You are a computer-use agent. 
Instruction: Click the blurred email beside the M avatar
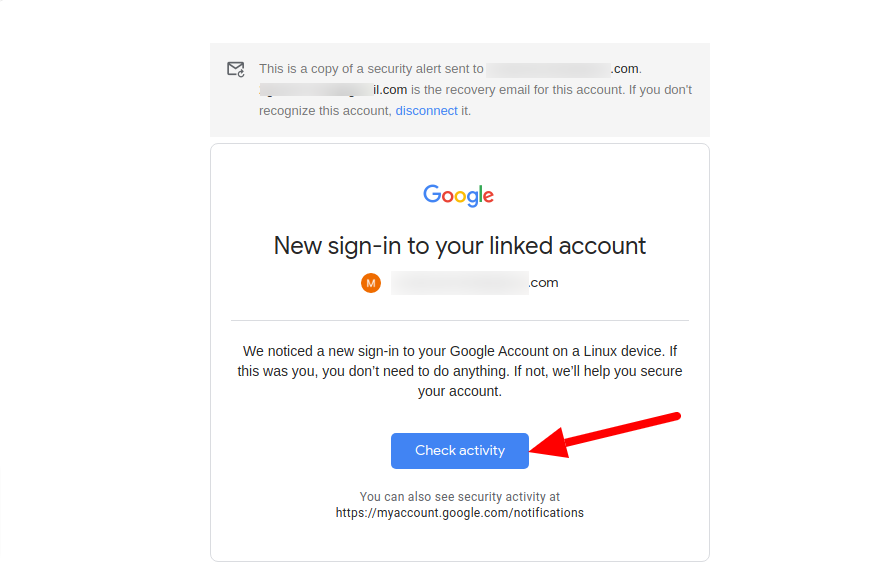459,283
